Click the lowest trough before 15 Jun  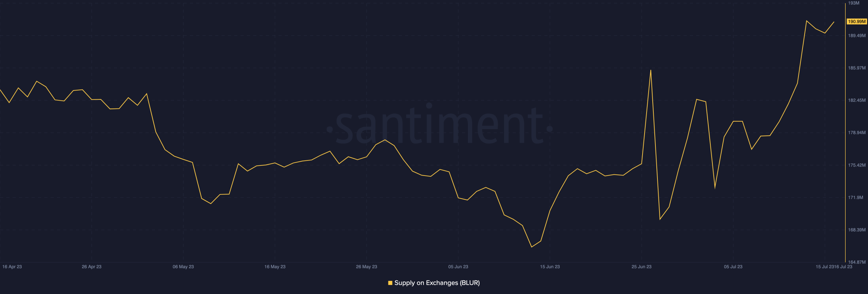pos(531,247)
